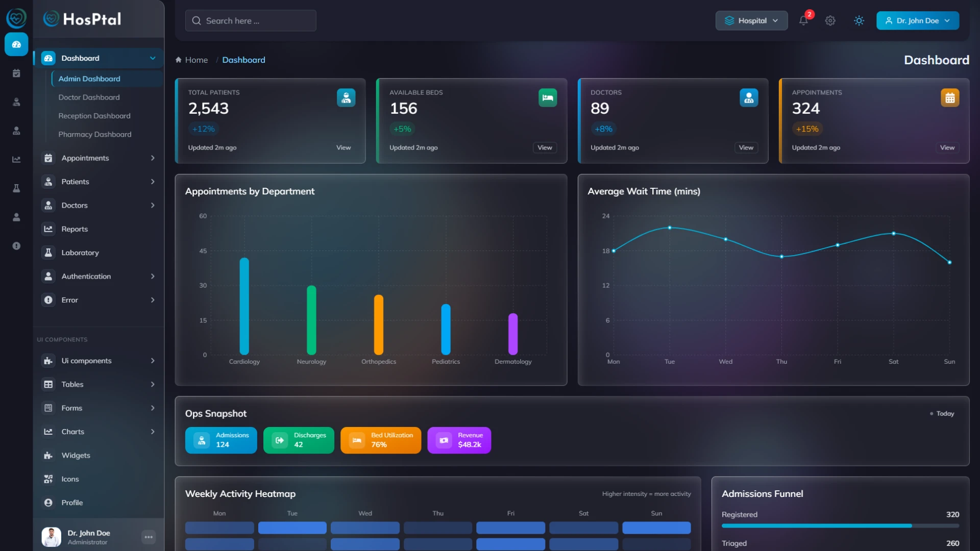Viewport: 980px width, 551px height.
Task: Open the Hospital dropdown
Action: point(751,20)
